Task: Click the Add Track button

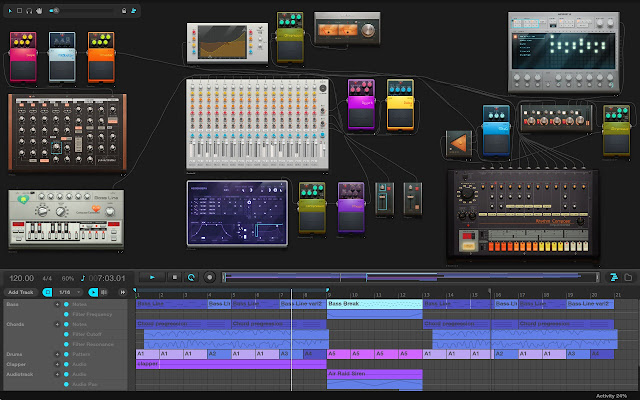Action: pos(21,292)
